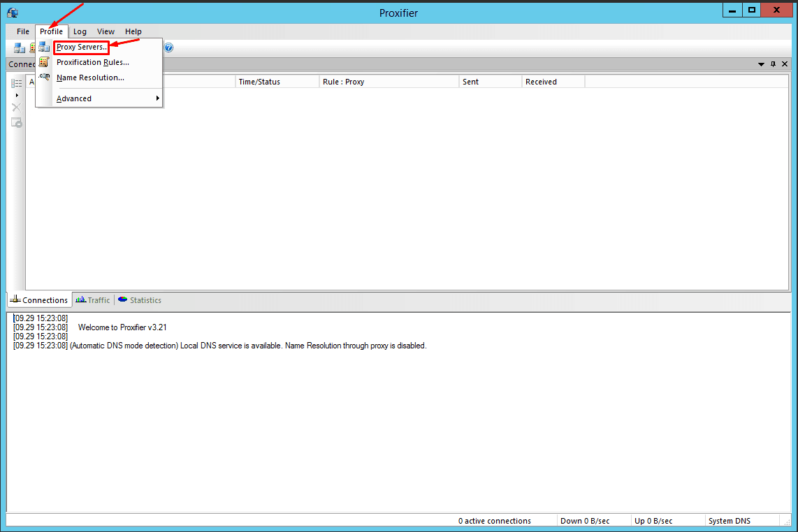The image size is (798, 532).
Task: Click the bottom sidebar window icon
Action: 16,123
